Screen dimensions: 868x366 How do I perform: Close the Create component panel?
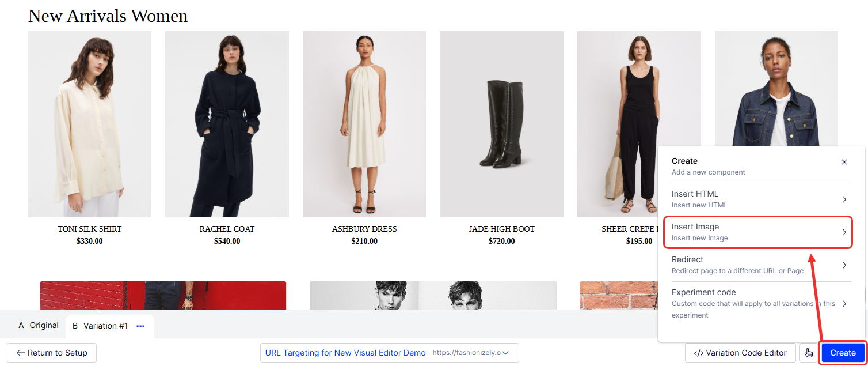(x=844, y=162)
